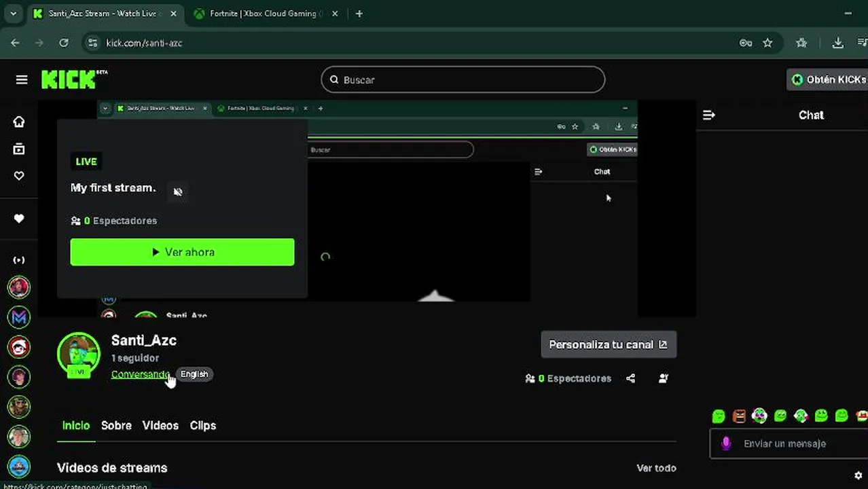The image size is (868, 489).
Task: Open chat settings gear icon
Action: click(858, 475)
